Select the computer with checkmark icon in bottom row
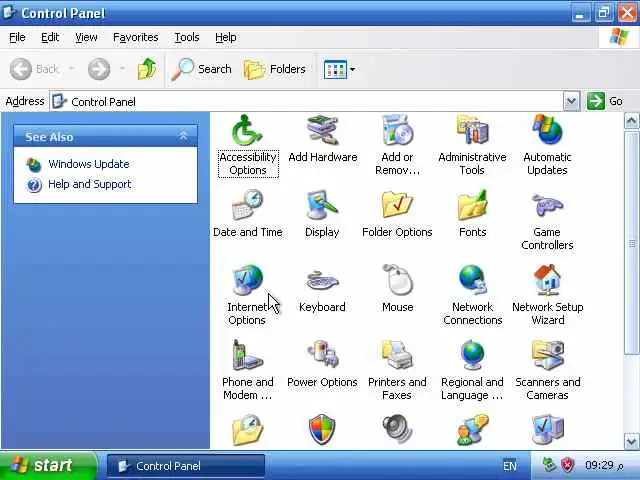Image resolution: width=640 pixels, height=480 pixels. coord(547,429)
